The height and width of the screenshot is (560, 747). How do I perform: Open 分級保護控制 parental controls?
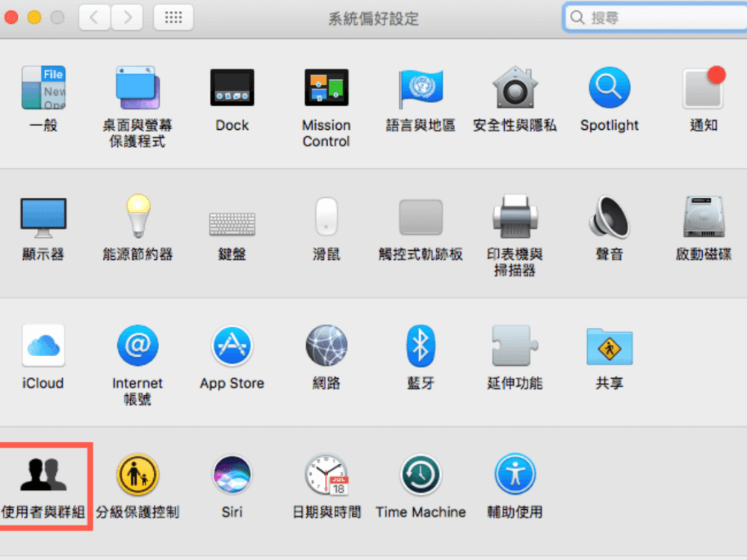point(137,474)
